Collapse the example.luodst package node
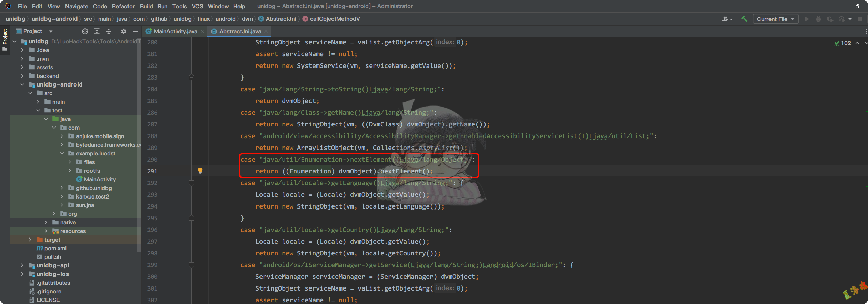 pyautogui.click(x=62, y=153)
